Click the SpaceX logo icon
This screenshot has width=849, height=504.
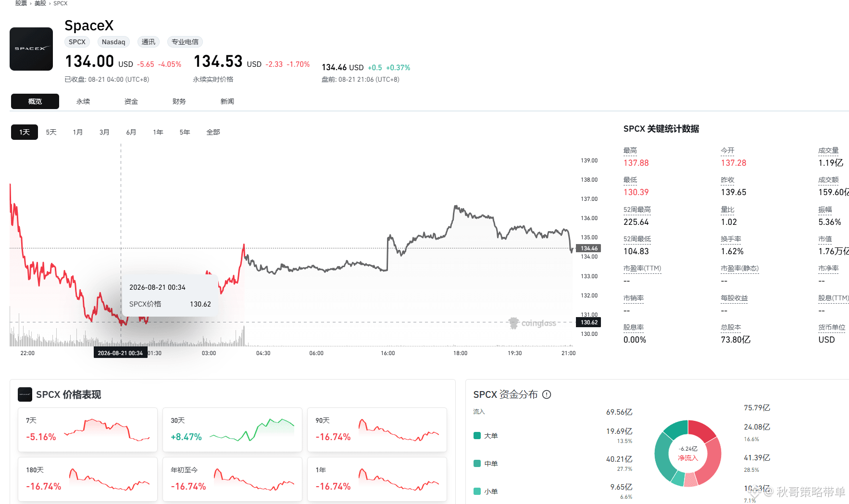[31, 49]
